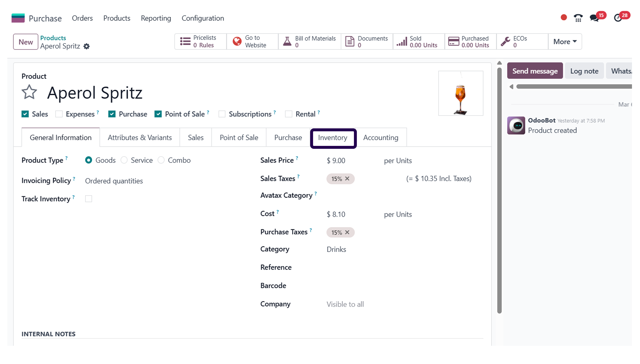Toggle the Point of Sale checkbox
This screenshot has height=364, width=640.
[x=158, y=114]
